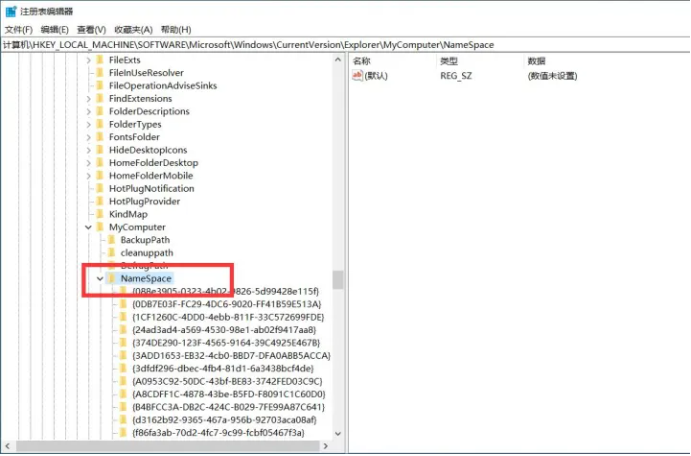This screenshot has height=456, width=691.
Task: Collapse the NameSpace key arrow
Action: (100, 278)
